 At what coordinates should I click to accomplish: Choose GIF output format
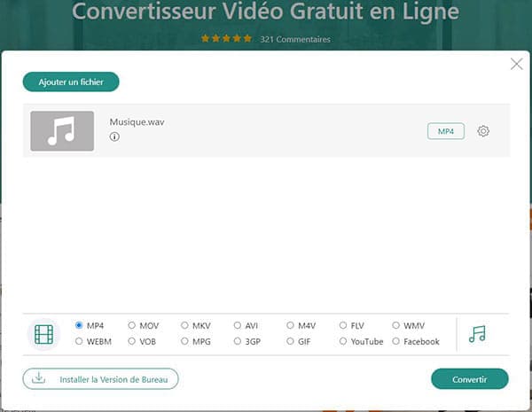coord(290,341)
